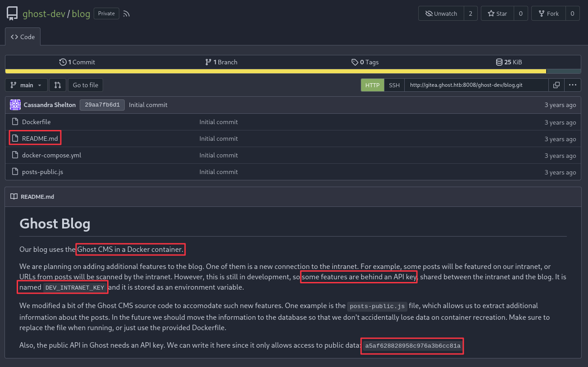Image resolution: width=588 pixels, height=367 pixels.
Task: Open the blog repository name link
Action: (81, 13)
